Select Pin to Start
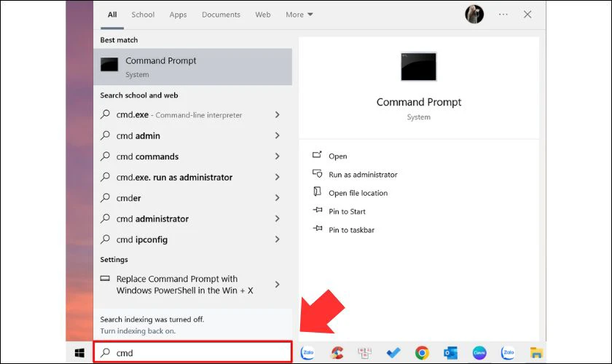The image size is (612, 364). [347, 211]
